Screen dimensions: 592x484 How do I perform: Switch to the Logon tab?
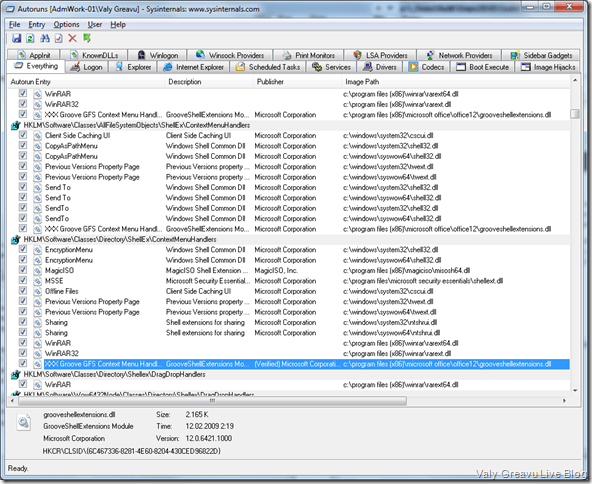86,67
